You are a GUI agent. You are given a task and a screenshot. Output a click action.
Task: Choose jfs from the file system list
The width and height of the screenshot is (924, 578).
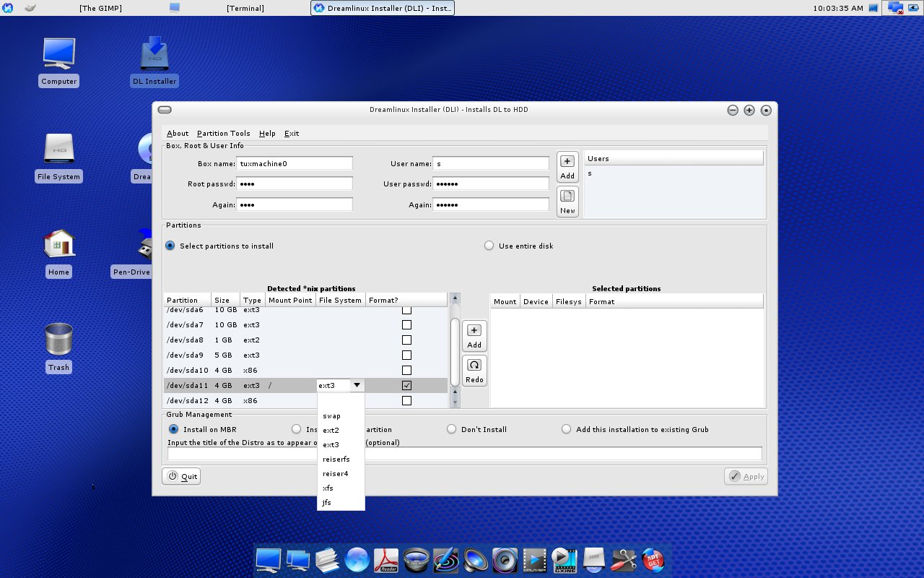(x=341, y=503)
